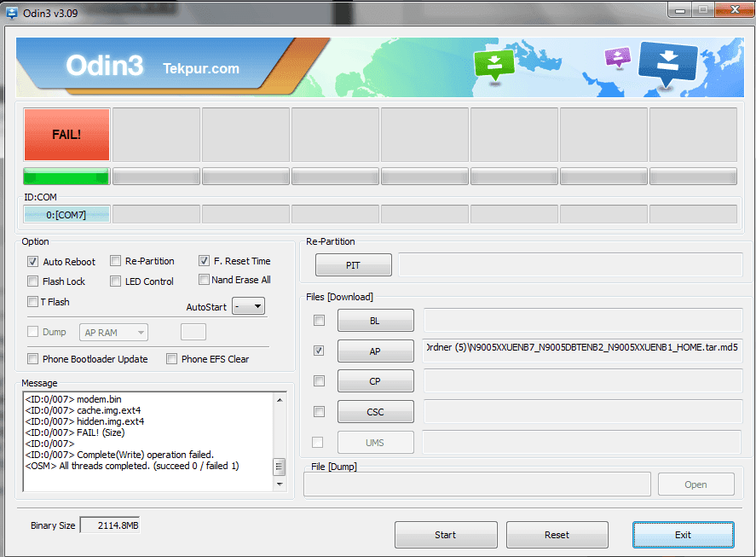Minimize the Odin3 window
This screenshot has height=557, width=756.
(x=680, y=9)
